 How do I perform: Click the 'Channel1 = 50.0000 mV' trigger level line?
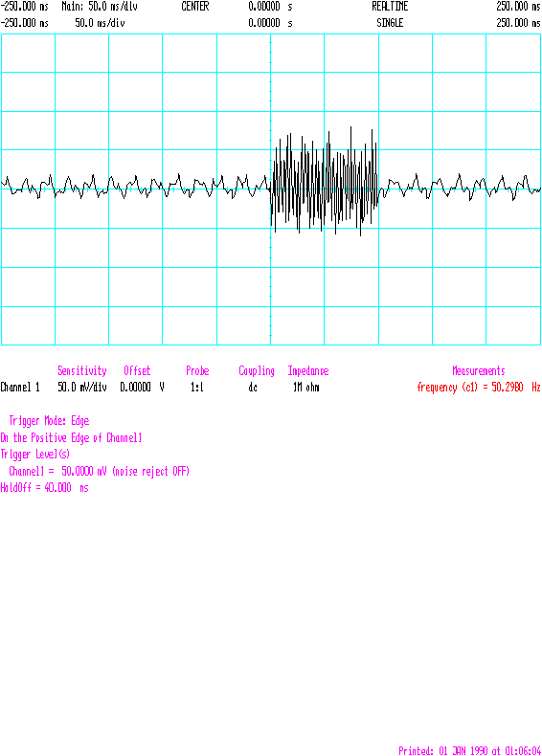(99, 471)
